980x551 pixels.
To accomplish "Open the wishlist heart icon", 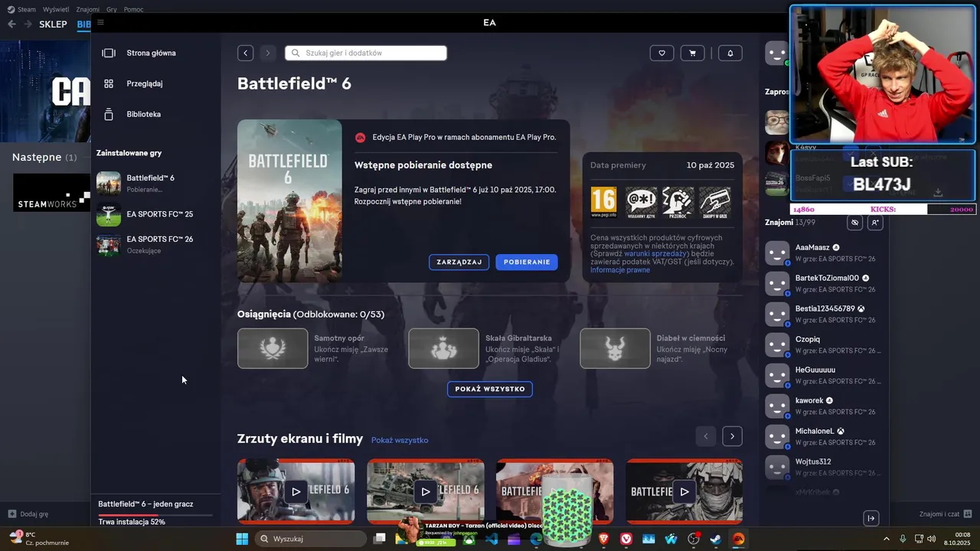I will 661,53.
